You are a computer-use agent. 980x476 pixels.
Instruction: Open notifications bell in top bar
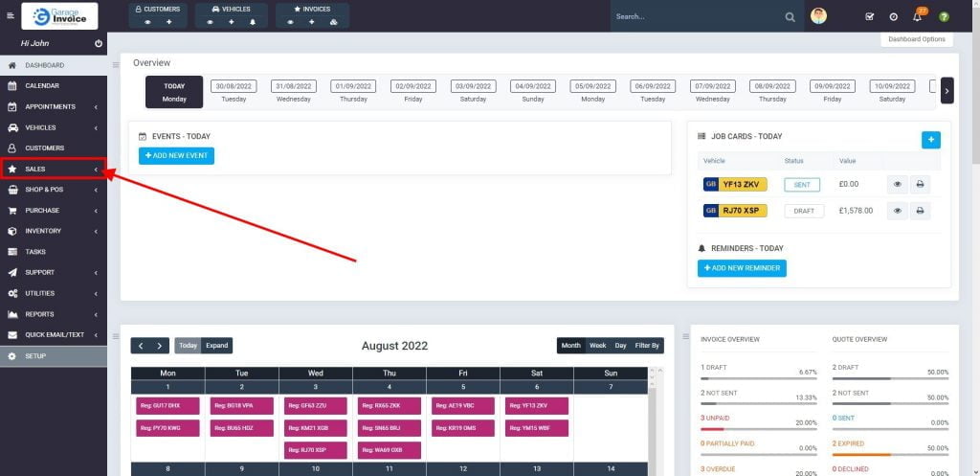(917, 16)
